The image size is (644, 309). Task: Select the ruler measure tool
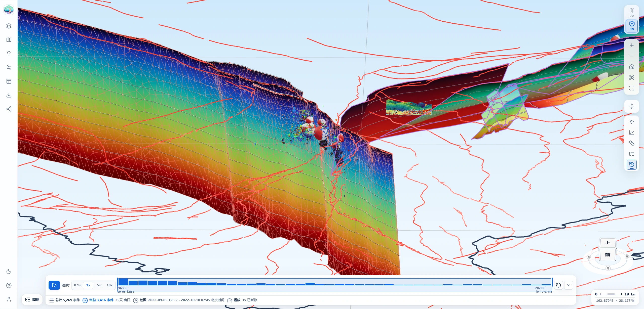(x=632, y=143)
